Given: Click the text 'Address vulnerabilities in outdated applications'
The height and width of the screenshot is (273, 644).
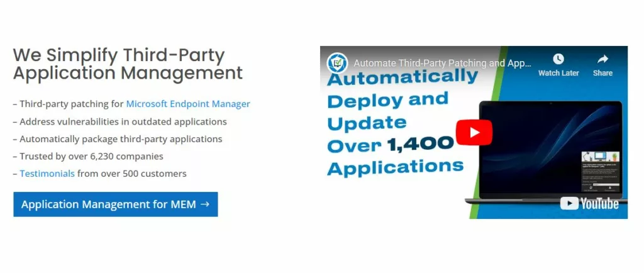Looking at the screenshot, I should click(x=123, y=121).
